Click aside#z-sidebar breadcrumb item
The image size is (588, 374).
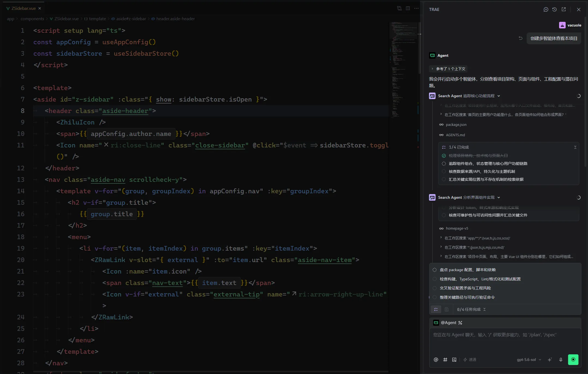click(x=128, y=19)
